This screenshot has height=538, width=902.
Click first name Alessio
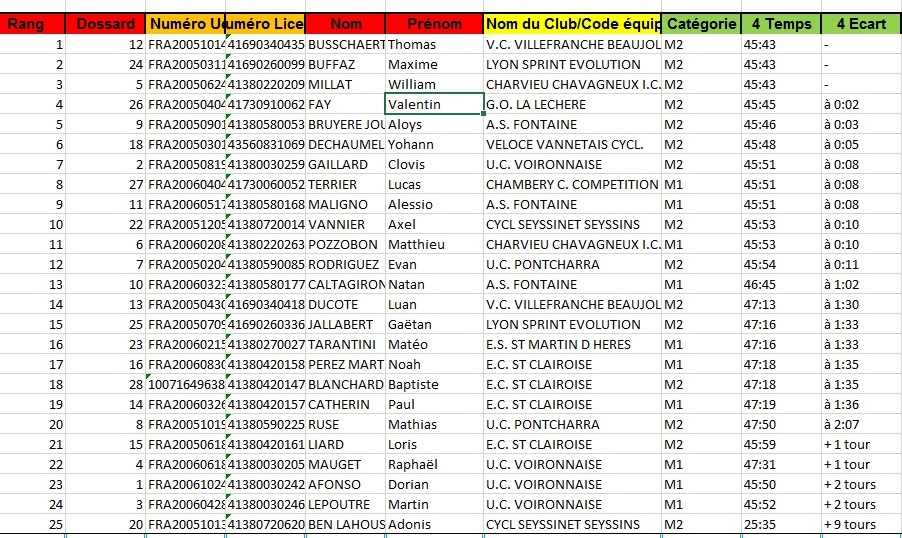434,204
